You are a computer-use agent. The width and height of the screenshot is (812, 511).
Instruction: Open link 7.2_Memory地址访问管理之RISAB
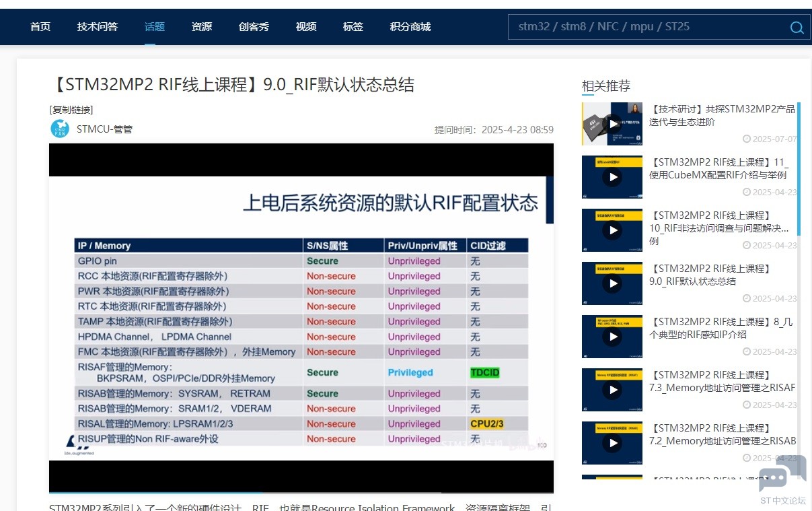[x=723, y=434]
